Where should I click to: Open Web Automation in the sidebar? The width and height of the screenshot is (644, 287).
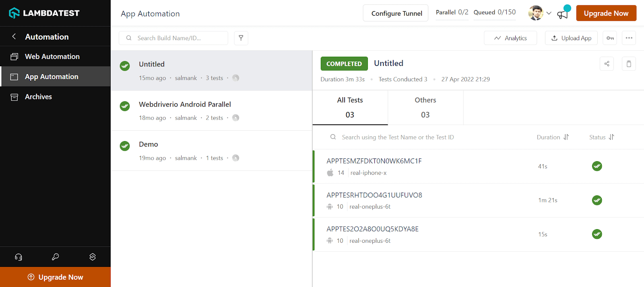pyautogui.click(x=55, y=57)
